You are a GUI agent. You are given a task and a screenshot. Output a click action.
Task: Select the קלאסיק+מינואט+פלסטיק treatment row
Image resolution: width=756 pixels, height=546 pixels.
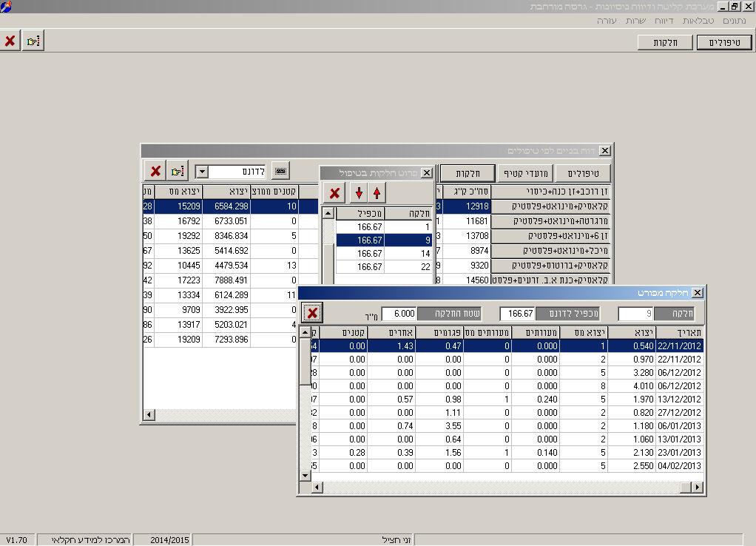point(550,206)
